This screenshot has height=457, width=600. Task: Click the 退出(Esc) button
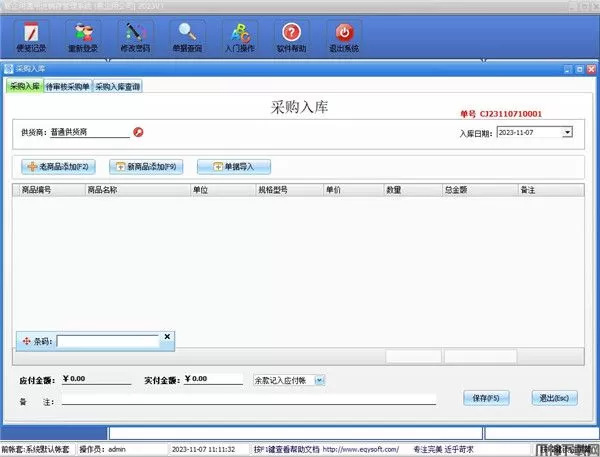pyautogui.click(x=553, y=398)
